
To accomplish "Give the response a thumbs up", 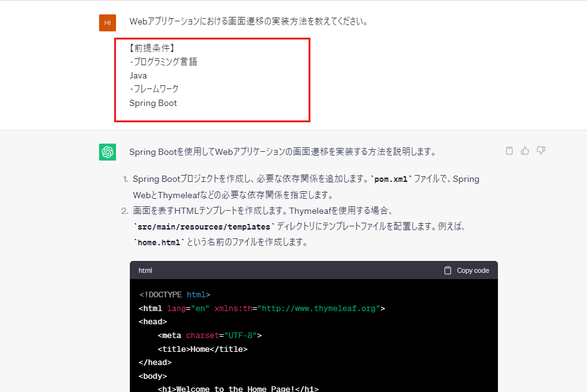I will [525, 151].
